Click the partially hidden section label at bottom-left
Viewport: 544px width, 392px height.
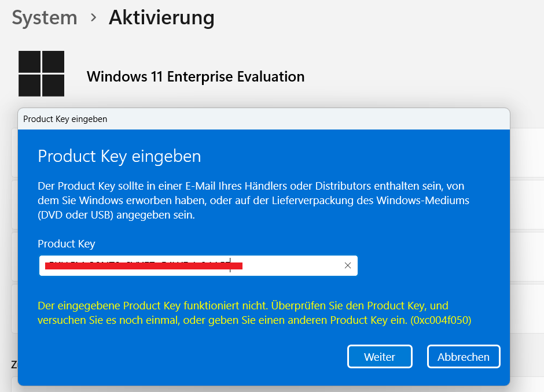point(13,364)
